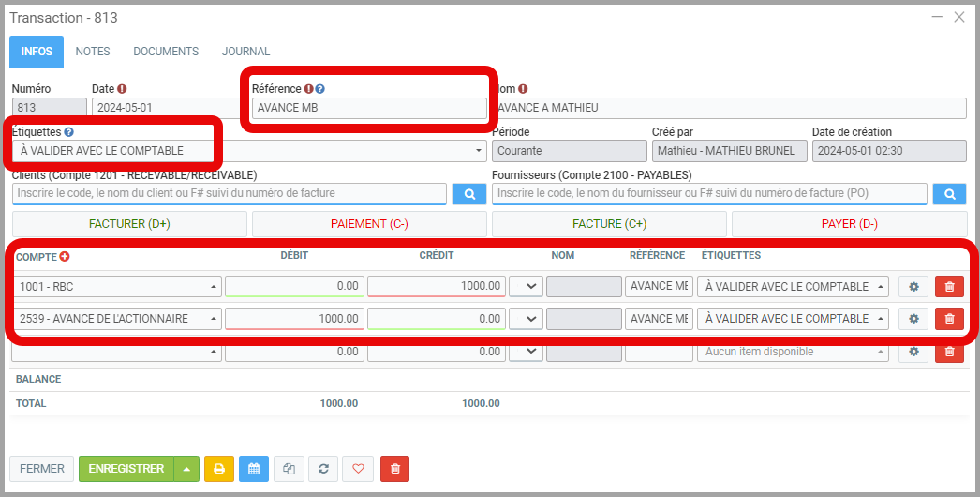Open the DOCUMENTS tab
Image resolution: width=980 pixels, height=497 pixels.
[166, 52]
